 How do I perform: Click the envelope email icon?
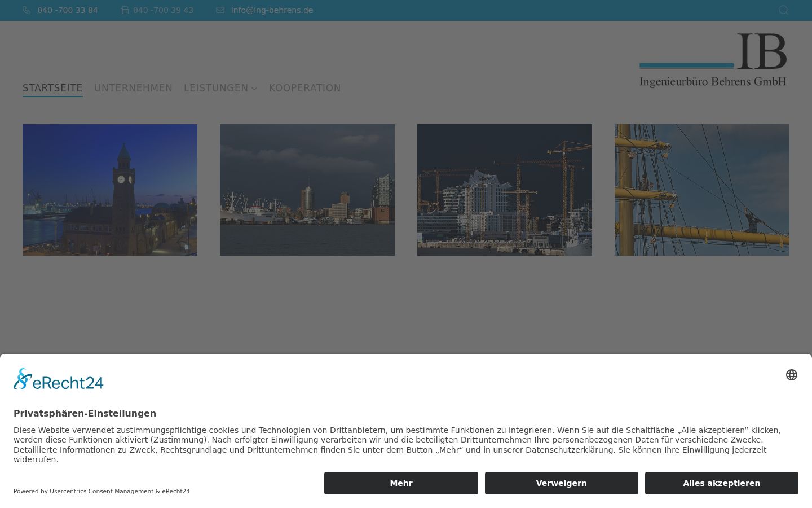click(220, 10)
